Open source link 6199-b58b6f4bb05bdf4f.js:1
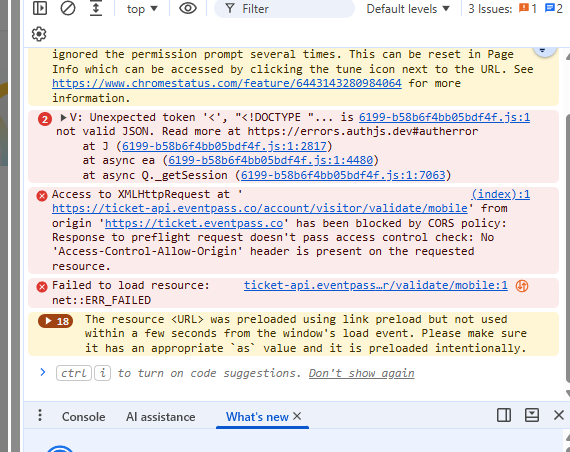Image resolution: width=570 pixels, height=452 pixels. tap(444, 117)
